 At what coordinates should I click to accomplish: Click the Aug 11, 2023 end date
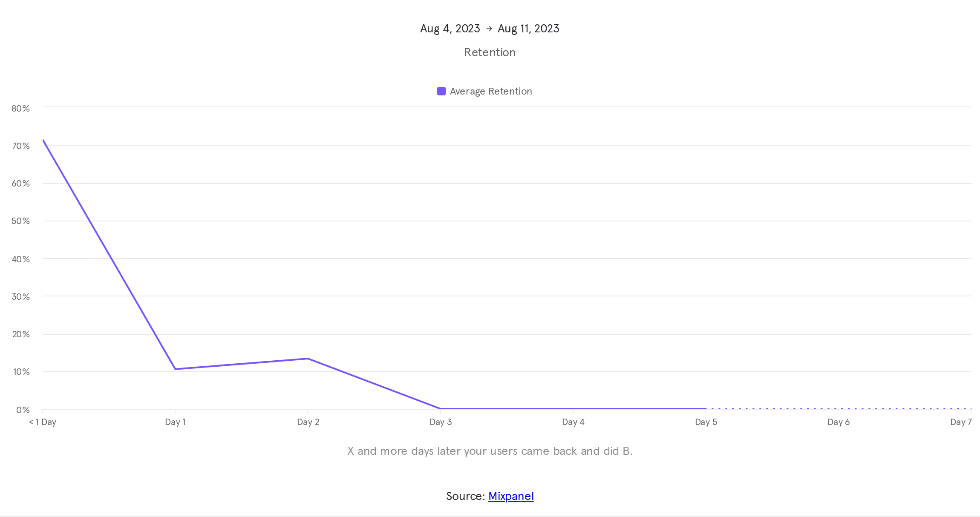(x=528, y=29)
